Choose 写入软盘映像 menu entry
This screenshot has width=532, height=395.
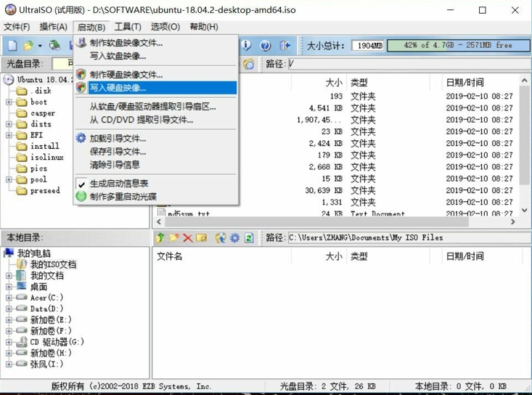156,56
